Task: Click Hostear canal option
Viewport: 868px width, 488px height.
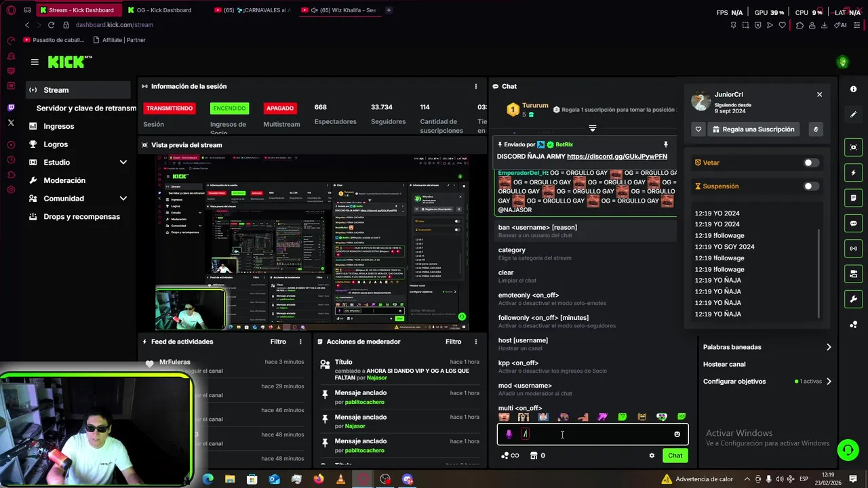Action: click(724, 365)
